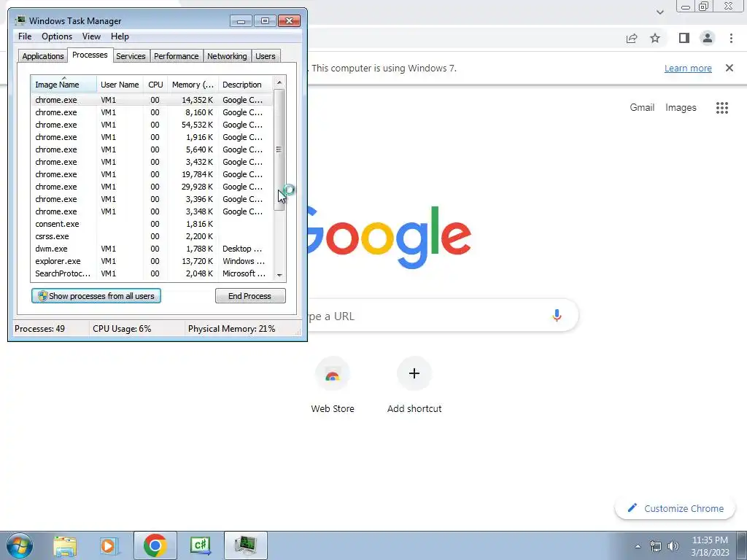Switch to Chrome in the taskbar
The image size is (747, 560).
coord(155,545)
